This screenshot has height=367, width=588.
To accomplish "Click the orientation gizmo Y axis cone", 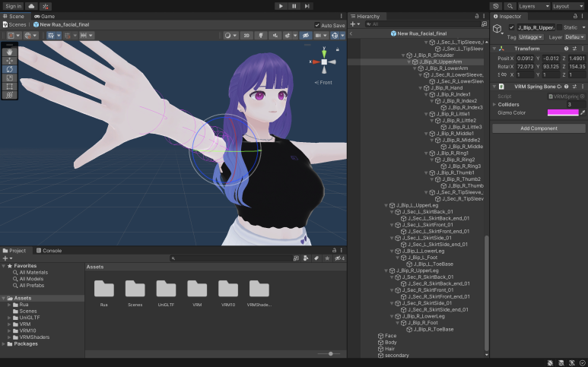I will [324, 52].
